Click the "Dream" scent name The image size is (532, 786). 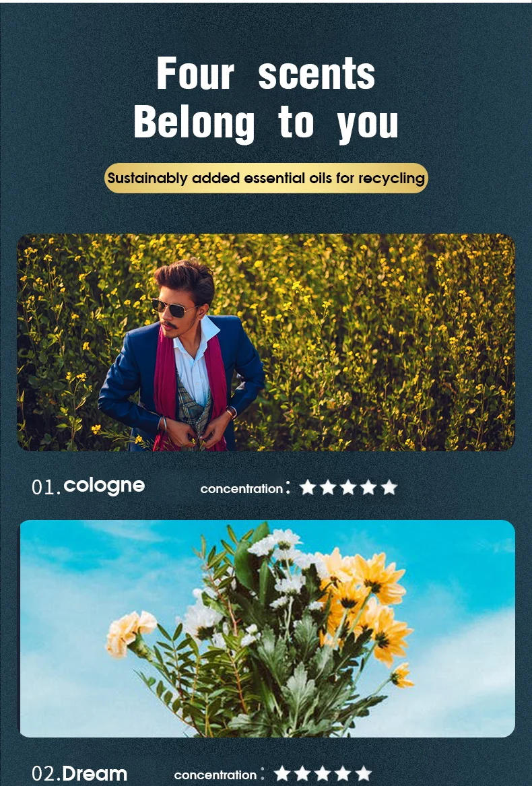click(94, 774)
